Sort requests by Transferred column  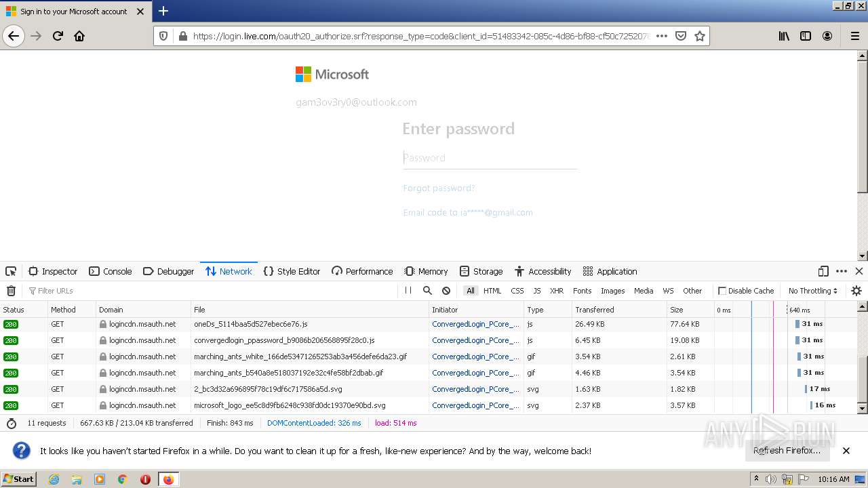620,310
